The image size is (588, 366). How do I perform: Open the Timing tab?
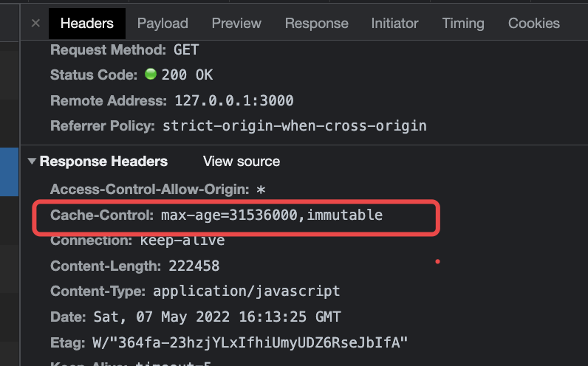tap(463, 24)
